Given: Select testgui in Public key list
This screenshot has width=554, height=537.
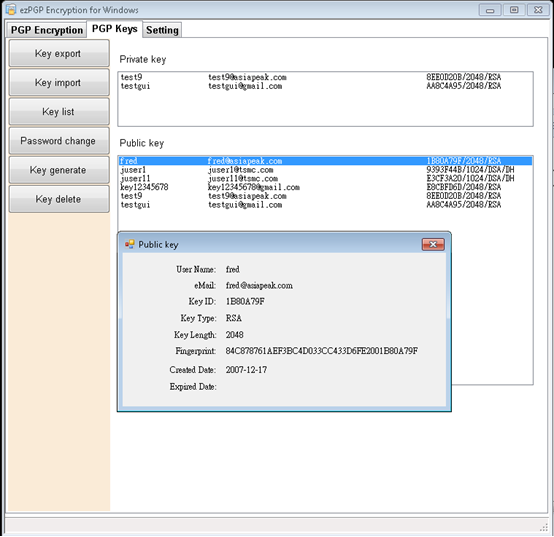Looking at the screenshot, I should pyautogui.click(x=325, y=205).
